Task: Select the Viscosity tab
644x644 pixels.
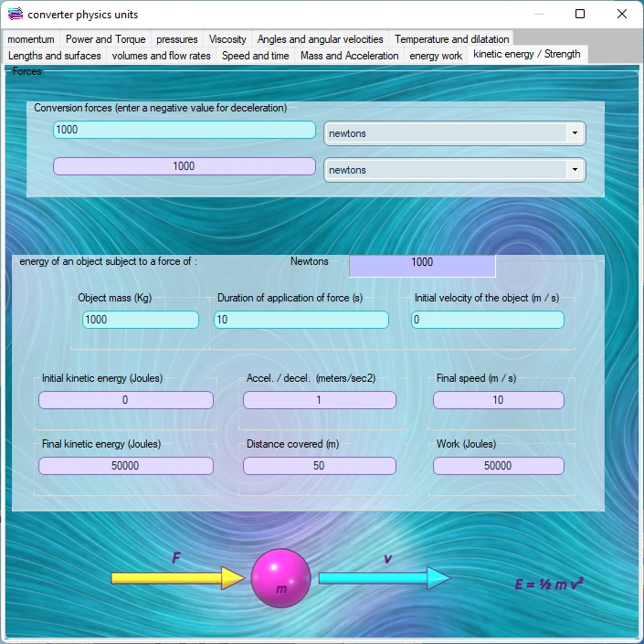Action: click(227, 39)
